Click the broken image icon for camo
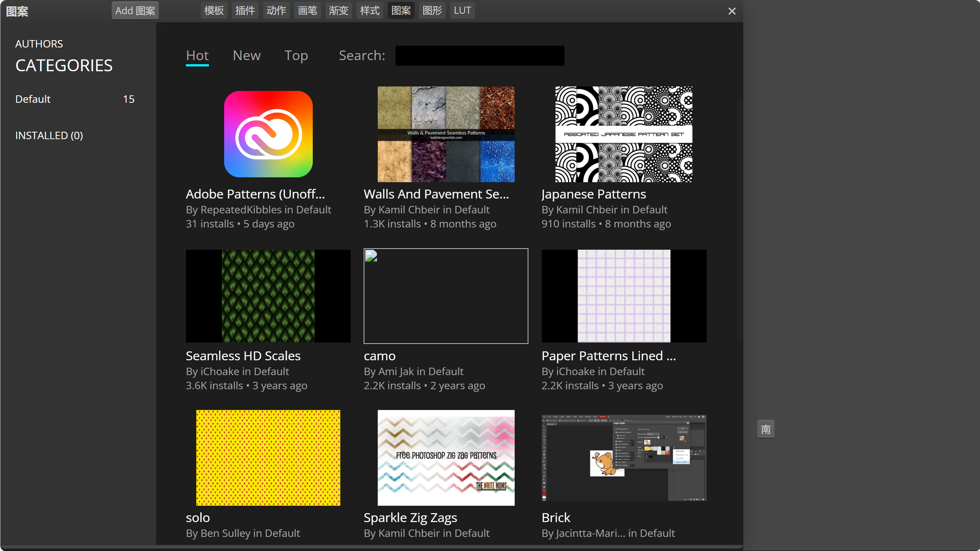 371,256
